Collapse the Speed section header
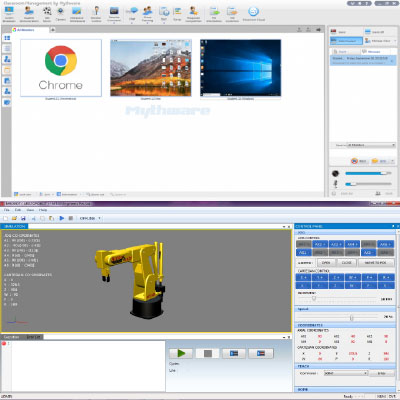Screen dimensions: 400x400 click(345, 309)
